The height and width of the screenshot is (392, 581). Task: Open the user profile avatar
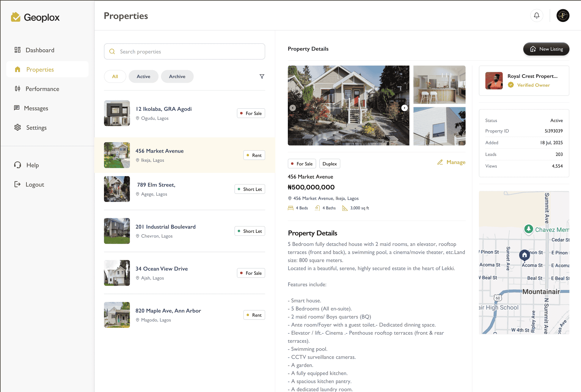[x=563, y=15]
